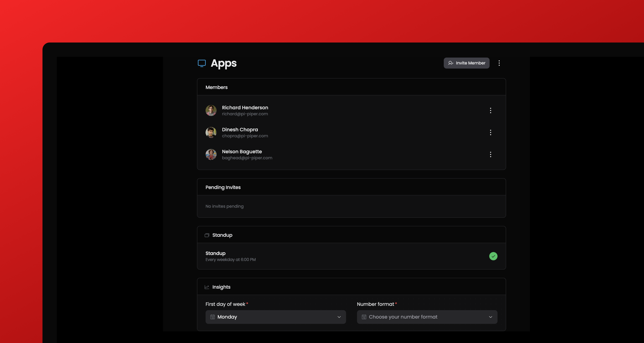Screen dimensions: 644x343
Task: Click the Invite Member button
Action: (466, 63)
